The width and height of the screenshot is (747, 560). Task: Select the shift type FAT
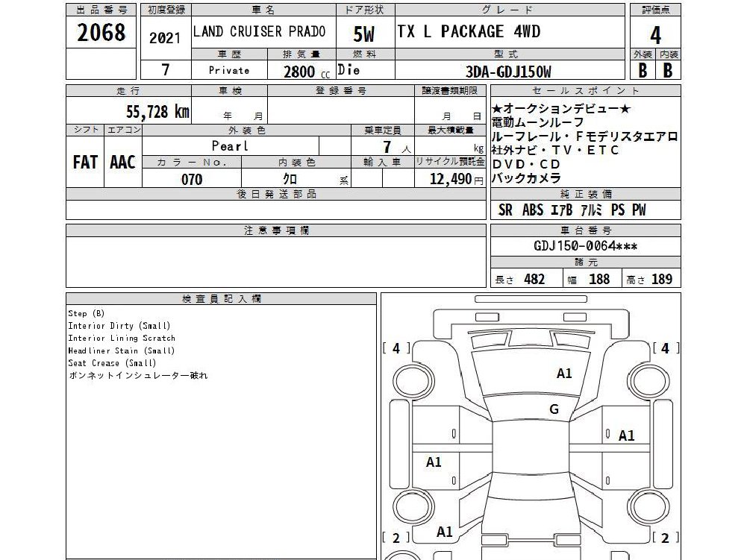click(85, 163)
